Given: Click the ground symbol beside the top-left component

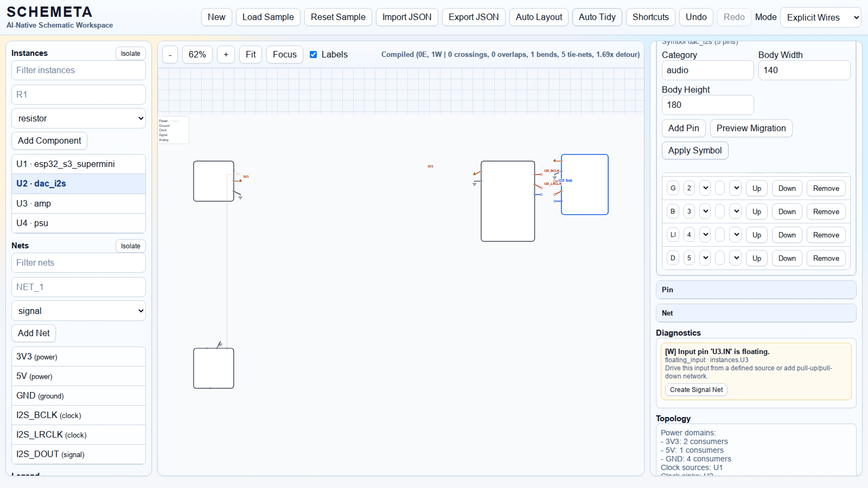Looking at the screenshot, I should [x=240, y=197].
